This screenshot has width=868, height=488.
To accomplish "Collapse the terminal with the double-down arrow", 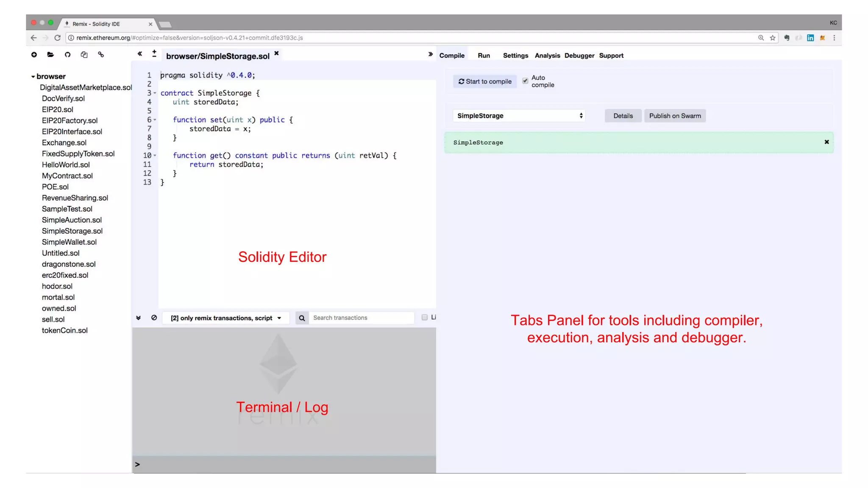I will click(x=138, y=318).
